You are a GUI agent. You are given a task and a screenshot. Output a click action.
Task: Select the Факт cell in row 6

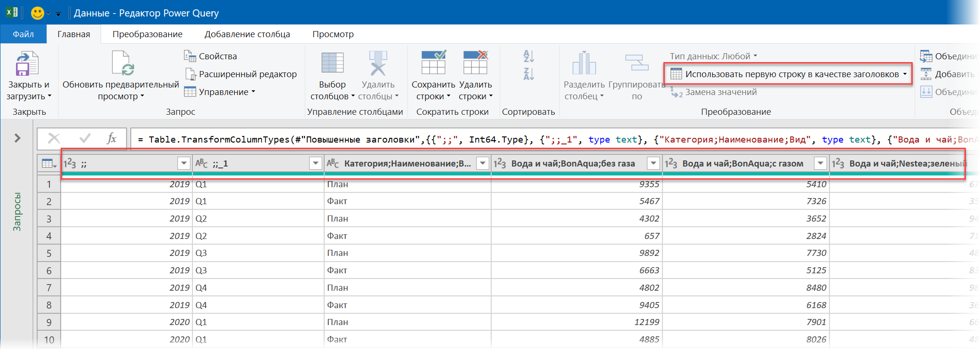click(x=407, y=270)
